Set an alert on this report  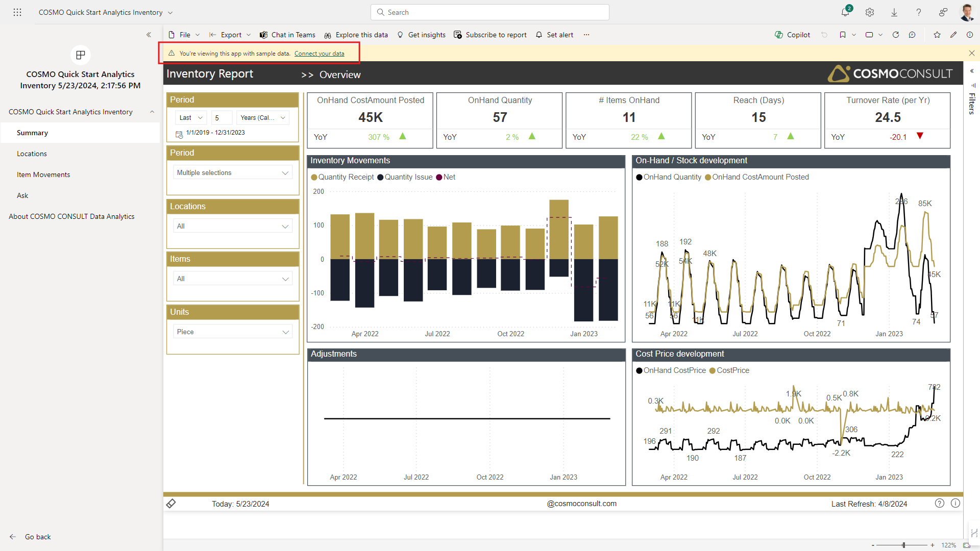[x=555, y=35]
